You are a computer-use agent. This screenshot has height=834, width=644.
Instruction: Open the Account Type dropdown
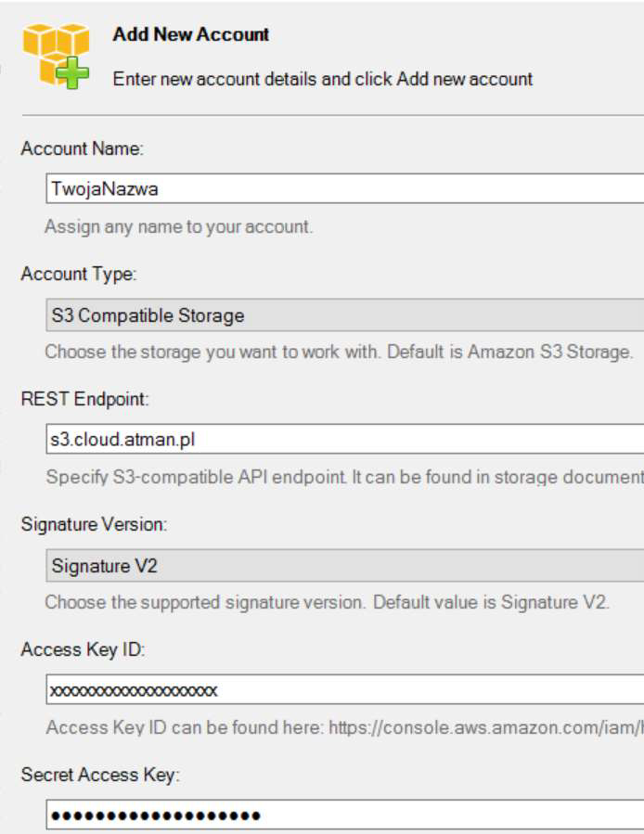(x=343, y=315)
